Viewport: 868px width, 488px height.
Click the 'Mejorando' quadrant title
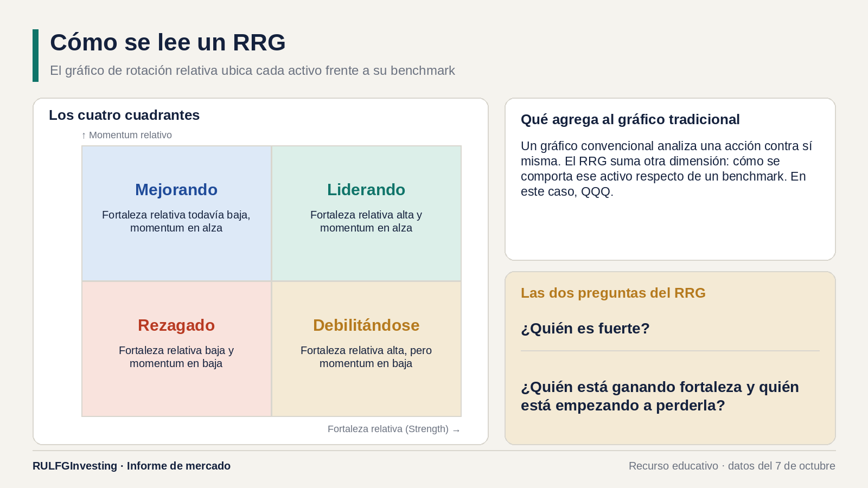[x=176, y=190]
